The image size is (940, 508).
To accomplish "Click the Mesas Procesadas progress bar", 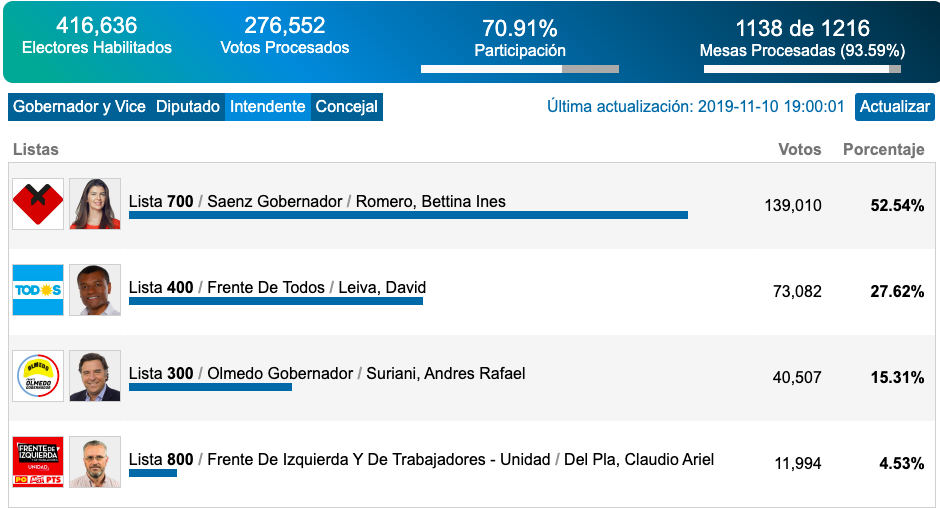I will 802,69.
